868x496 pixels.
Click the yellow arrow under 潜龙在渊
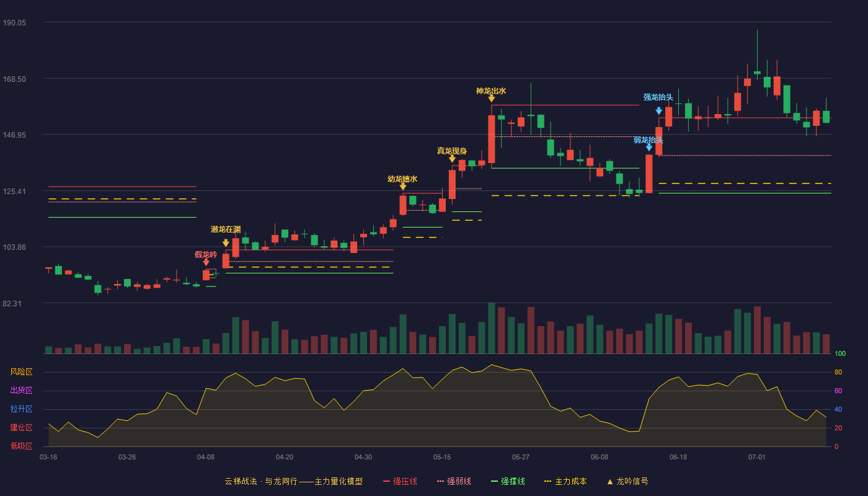click(x=226, y=243)
